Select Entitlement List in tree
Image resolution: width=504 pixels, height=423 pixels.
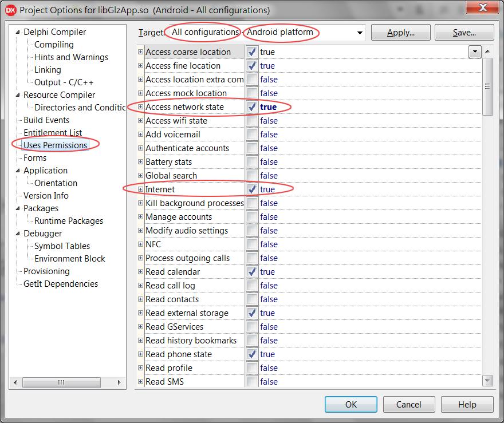point(53,133)
